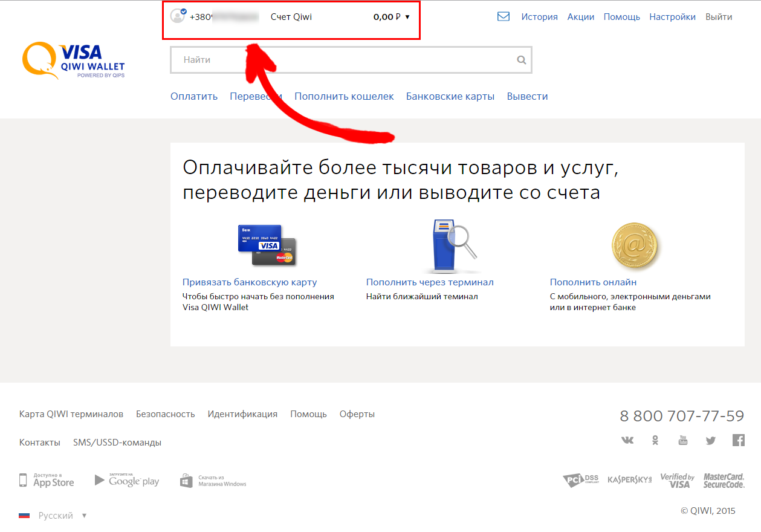Open the Оплатить tab
The image size is (761, 532).
(x=194, y=96)
